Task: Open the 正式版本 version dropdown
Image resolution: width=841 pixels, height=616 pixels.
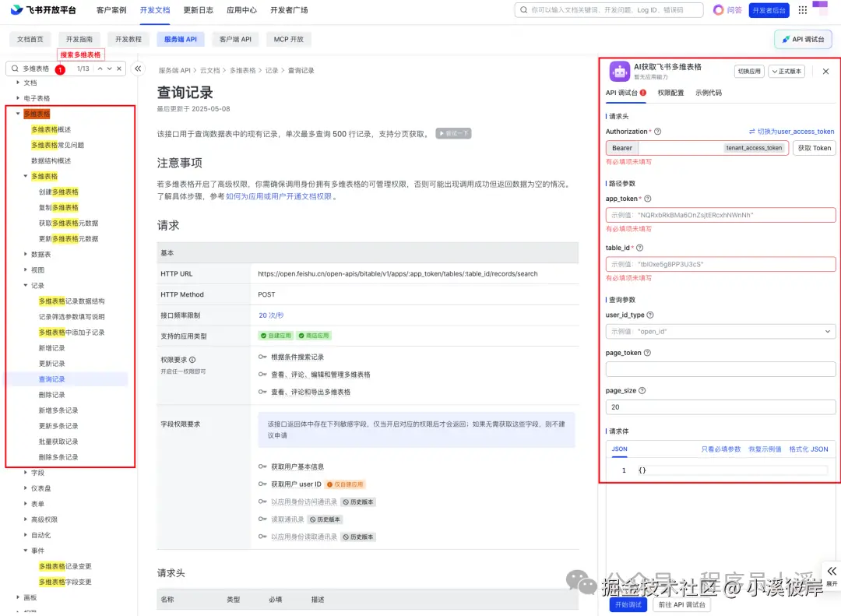Action: tap(786, 72)
